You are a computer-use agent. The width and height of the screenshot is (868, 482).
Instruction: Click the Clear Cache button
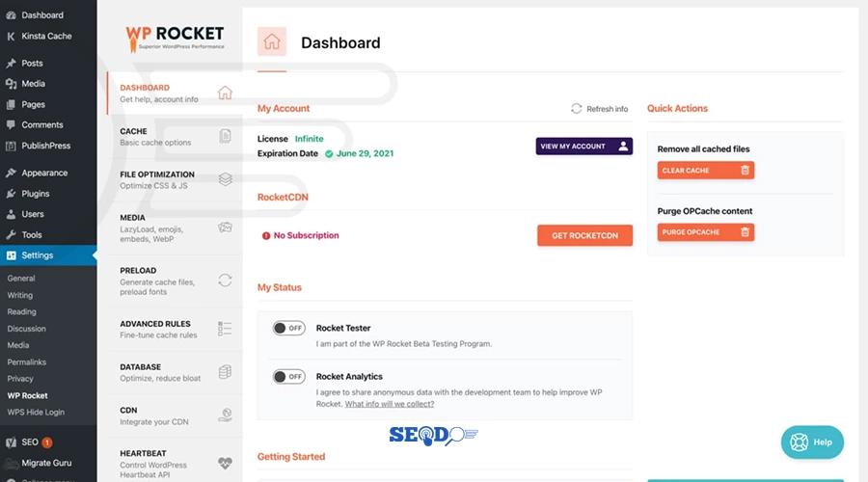705,171
